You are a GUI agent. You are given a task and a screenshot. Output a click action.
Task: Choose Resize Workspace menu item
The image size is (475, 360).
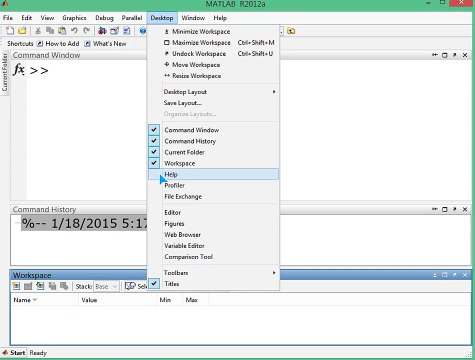[x=213, y=76]
